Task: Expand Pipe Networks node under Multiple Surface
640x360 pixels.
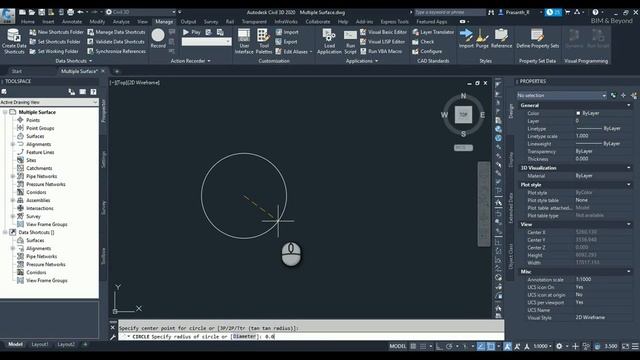Action: 13,176
